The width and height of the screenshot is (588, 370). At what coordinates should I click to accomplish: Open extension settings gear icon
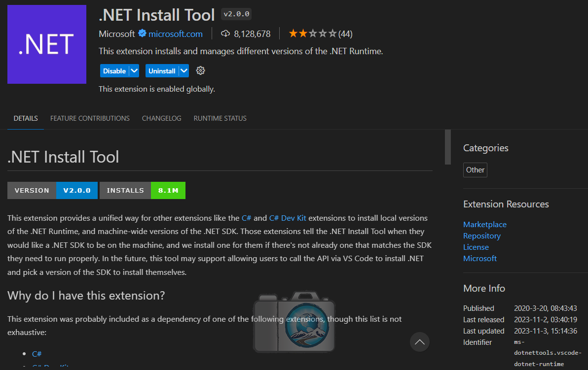coord(200,71)
